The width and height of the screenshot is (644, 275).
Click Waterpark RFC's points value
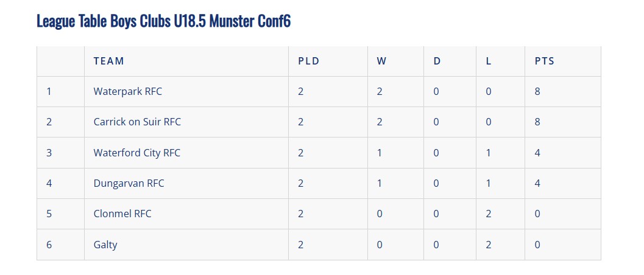537,92
